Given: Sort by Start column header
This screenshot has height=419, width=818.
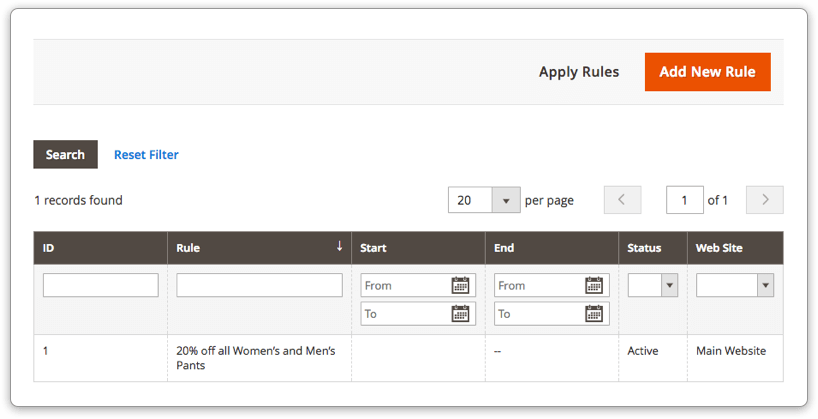Looking at the screenshot, I should 418,248.
